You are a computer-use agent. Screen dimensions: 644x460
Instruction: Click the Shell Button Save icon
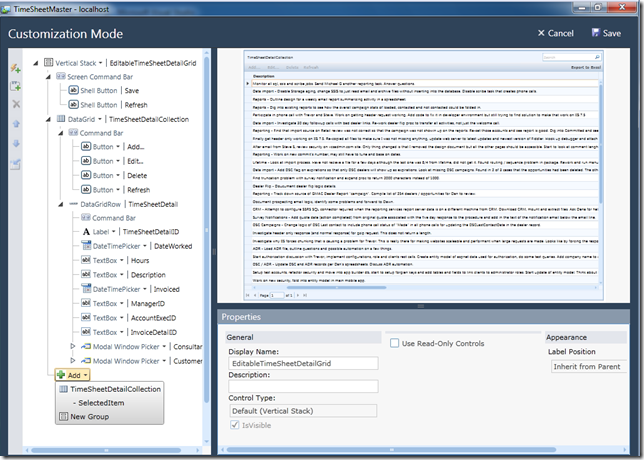[x=73, y=90]
